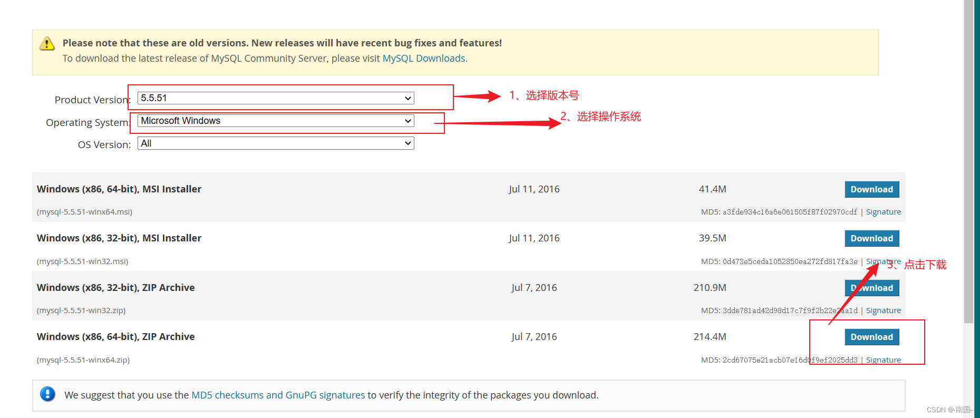Download the 64-bit MSI Installer

[x=871, y=189]
